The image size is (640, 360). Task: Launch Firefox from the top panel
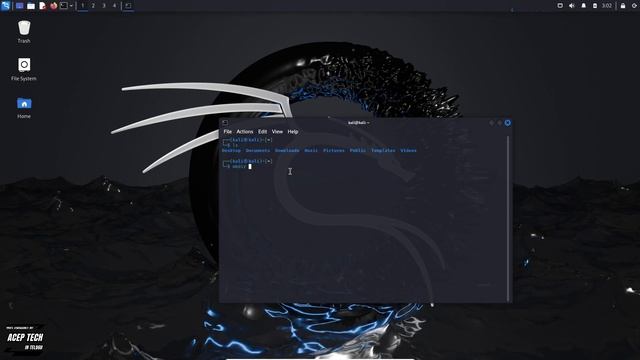point(53,6)
